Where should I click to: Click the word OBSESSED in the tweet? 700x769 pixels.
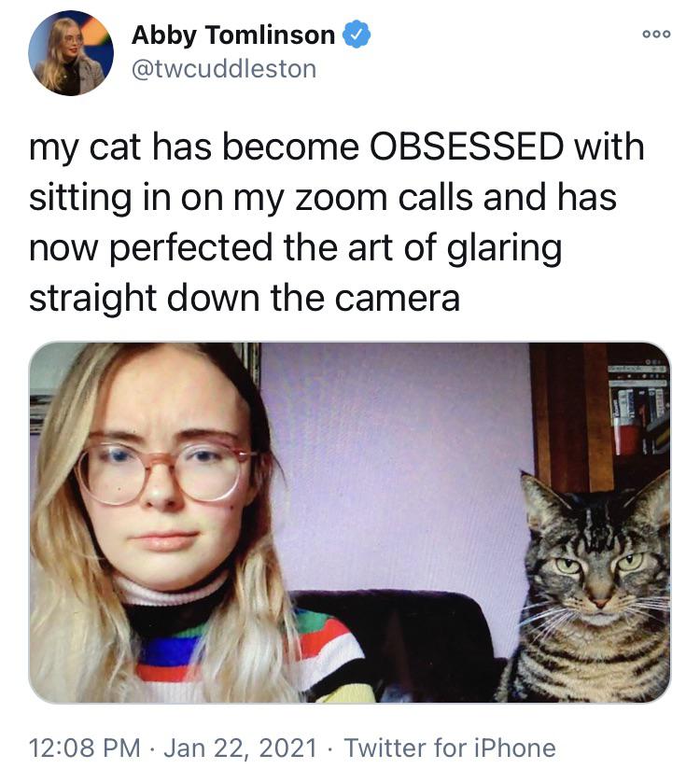(467, 147)
